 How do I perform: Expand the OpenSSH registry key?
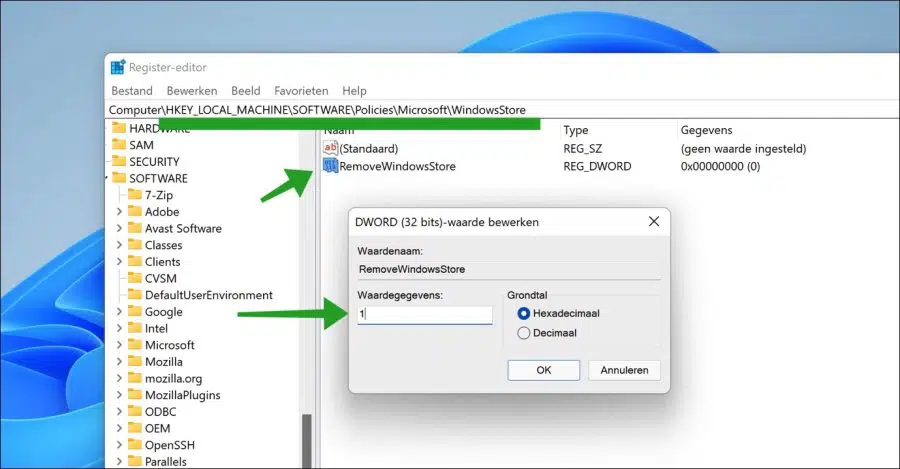119,445
